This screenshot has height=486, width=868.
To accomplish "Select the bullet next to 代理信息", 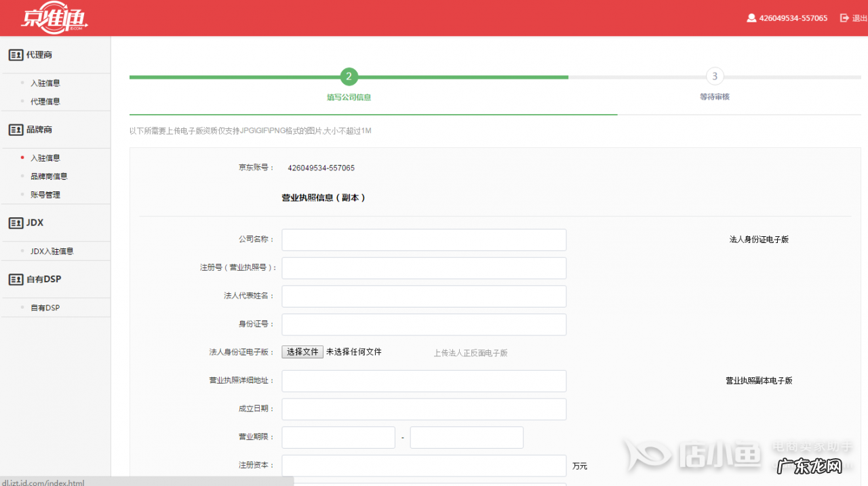I will click(22, 100).
